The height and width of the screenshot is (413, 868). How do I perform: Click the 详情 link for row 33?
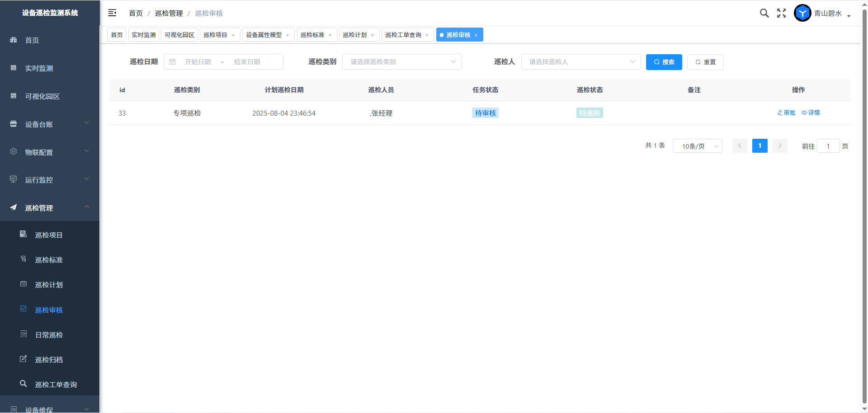[811, 113]
